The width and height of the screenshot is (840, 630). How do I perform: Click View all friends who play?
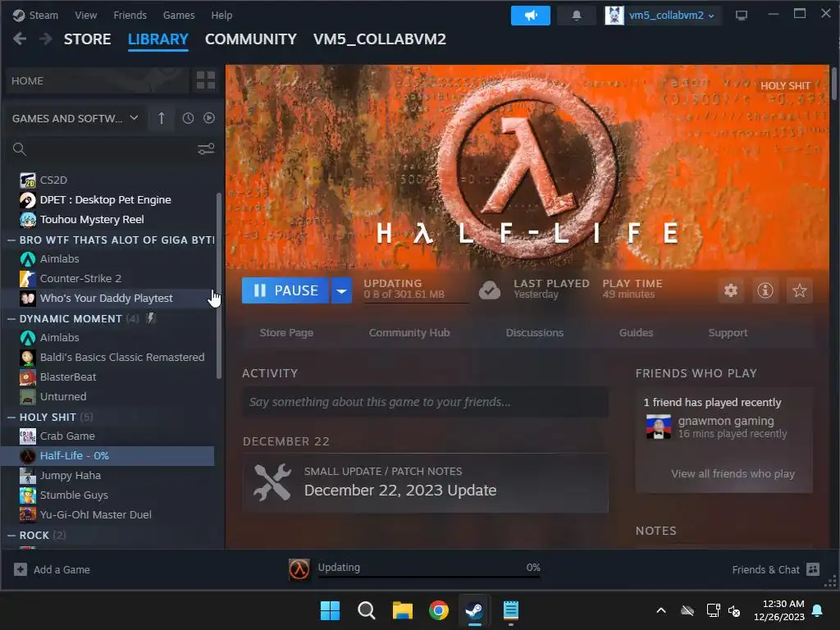click(x=733, y=473)
